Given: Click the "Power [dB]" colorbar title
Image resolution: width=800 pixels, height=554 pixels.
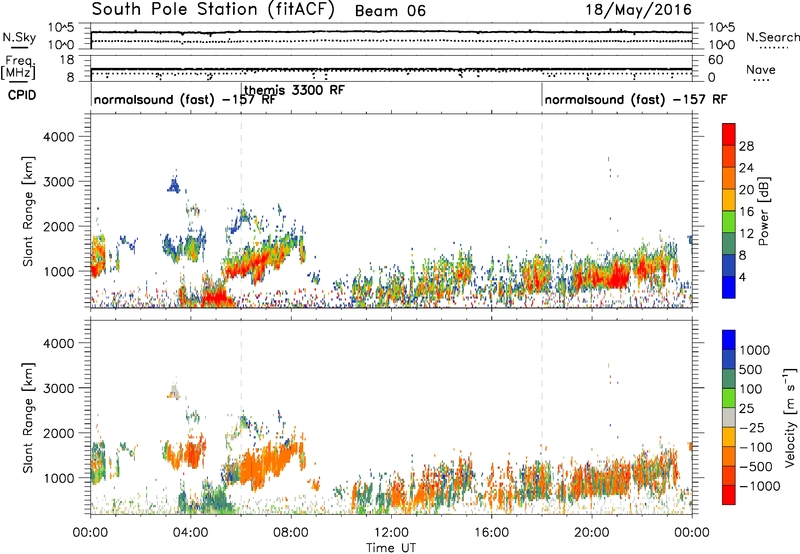Looking at the screenshot, I should pyautogui.click(x=763, y=211).
